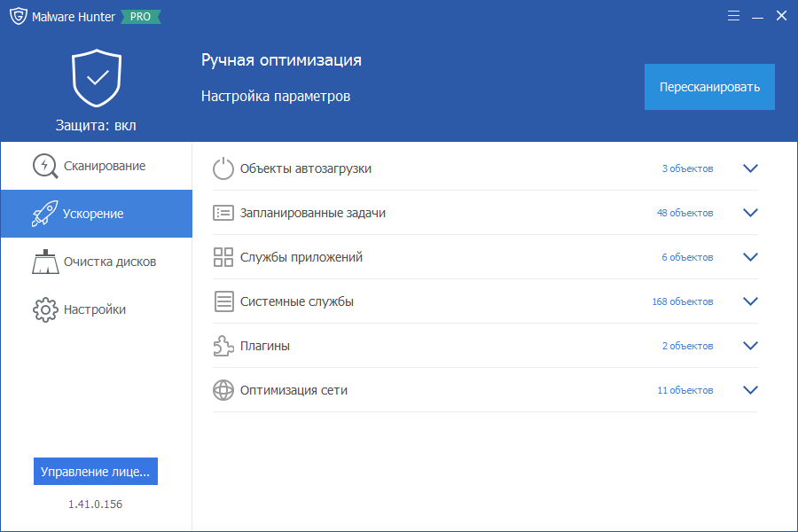Click the lightning icon on Сканирование

click(x=43, y=165)
